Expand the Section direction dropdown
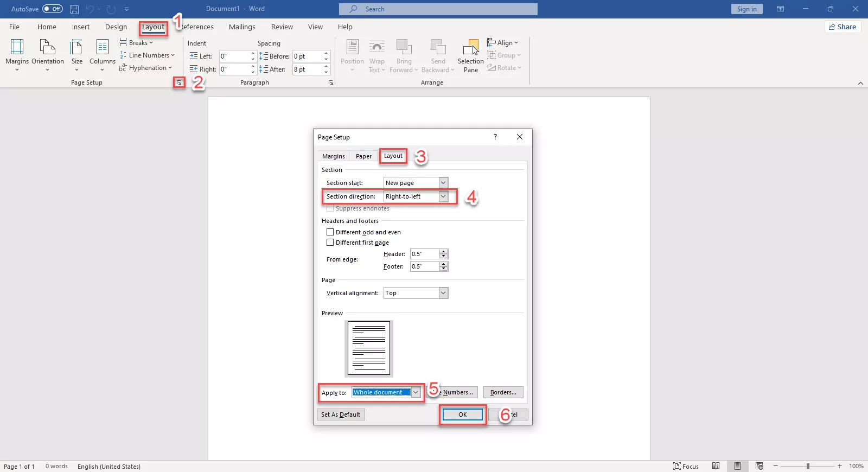 (x=443, y=196)
